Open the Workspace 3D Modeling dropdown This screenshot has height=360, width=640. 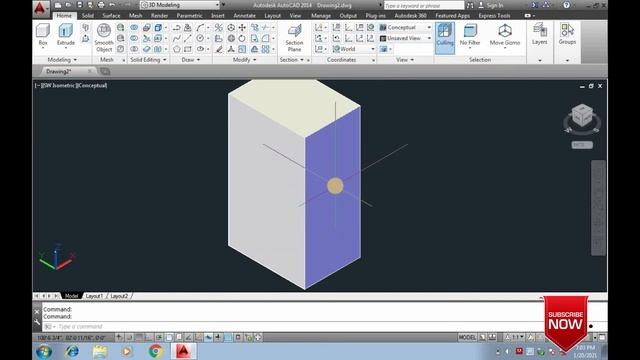point(180,5)
